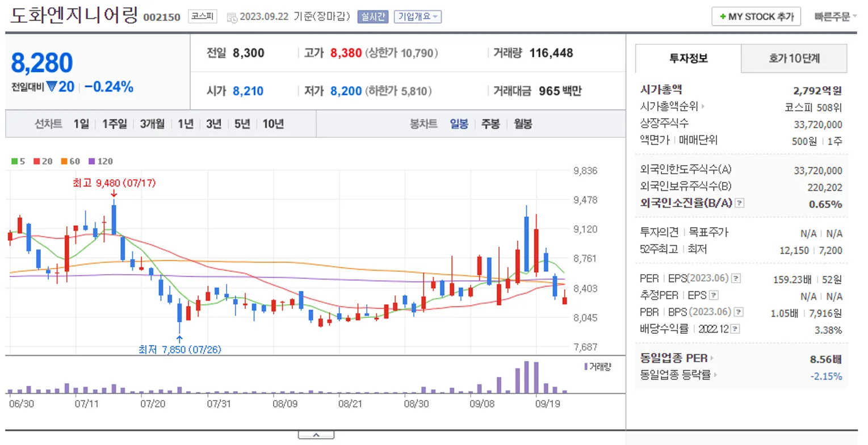Click the 시가총액 value 2,792억원
Image resolution: width=868 pixels, height=445 pixels.
click(x=817, y=90)
